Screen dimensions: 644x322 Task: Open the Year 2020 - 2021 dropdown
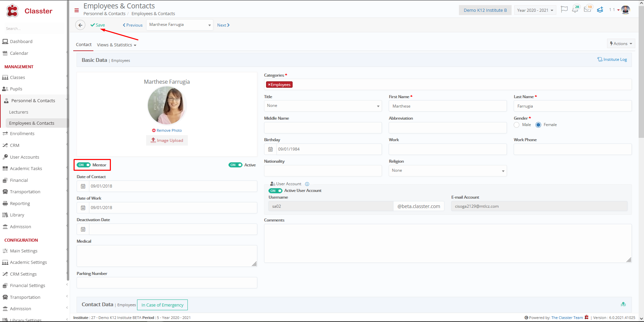click(535, 10)
